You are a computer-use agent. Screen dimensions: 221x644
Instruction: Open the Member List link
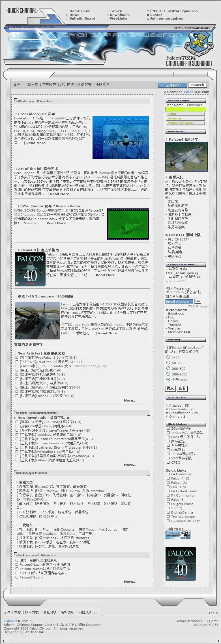pos(181,332)
